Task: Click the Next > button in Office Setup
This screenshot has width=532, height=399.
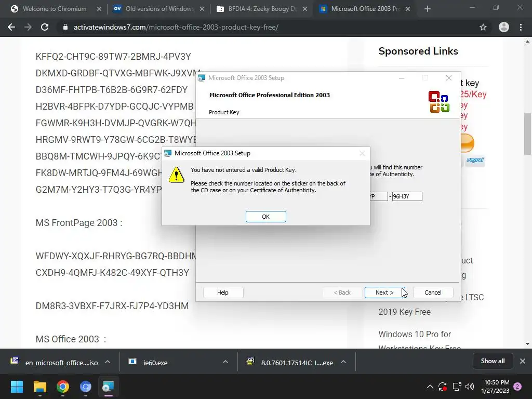Action: (384, 292)
